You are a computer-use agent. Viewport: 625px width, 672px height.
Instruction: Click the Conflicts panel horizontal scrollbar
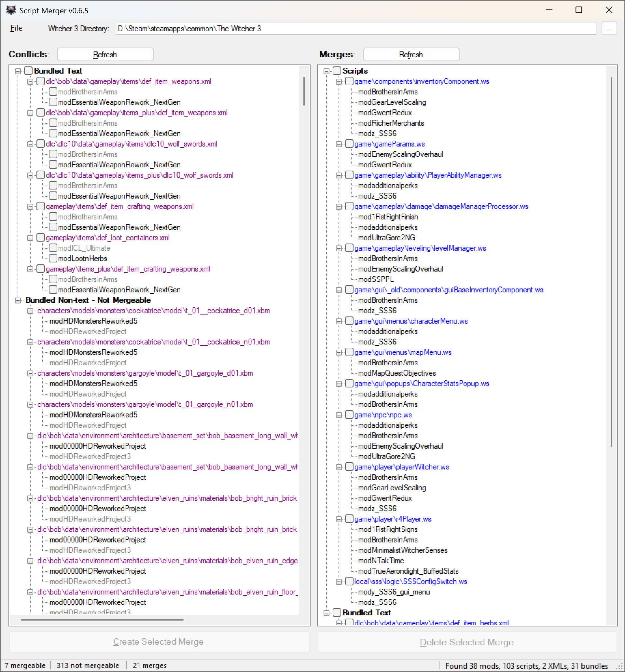(102, 620)
